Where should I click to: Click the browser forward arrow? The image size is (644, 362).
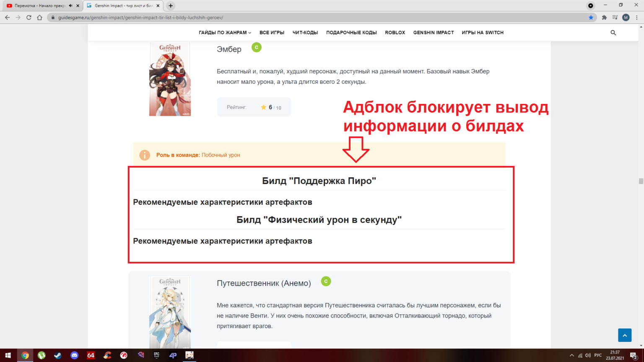[x=18, y=18]
